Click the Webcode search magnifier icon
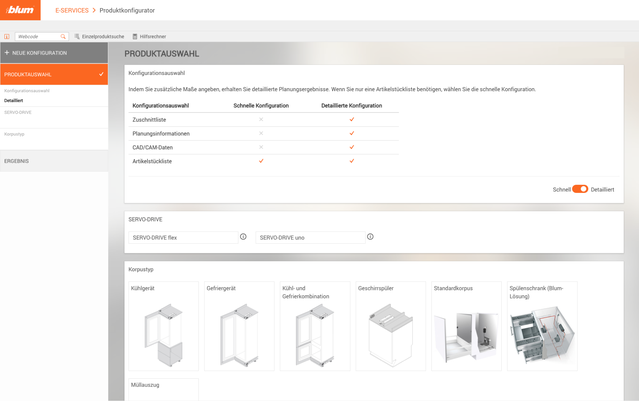 63,36
